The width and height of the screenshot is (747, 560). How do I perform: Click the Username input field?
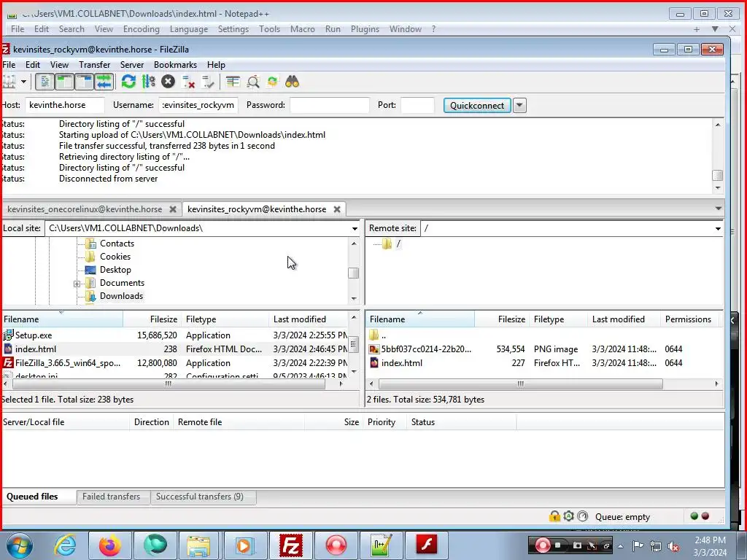(x=198, y=105)
